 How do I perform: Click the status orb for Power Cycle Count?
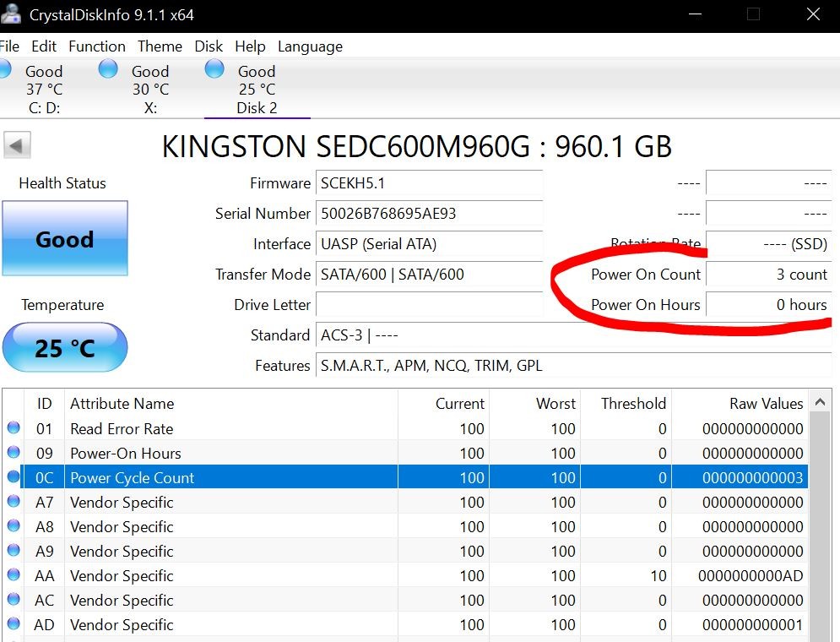tap(14, 477)
